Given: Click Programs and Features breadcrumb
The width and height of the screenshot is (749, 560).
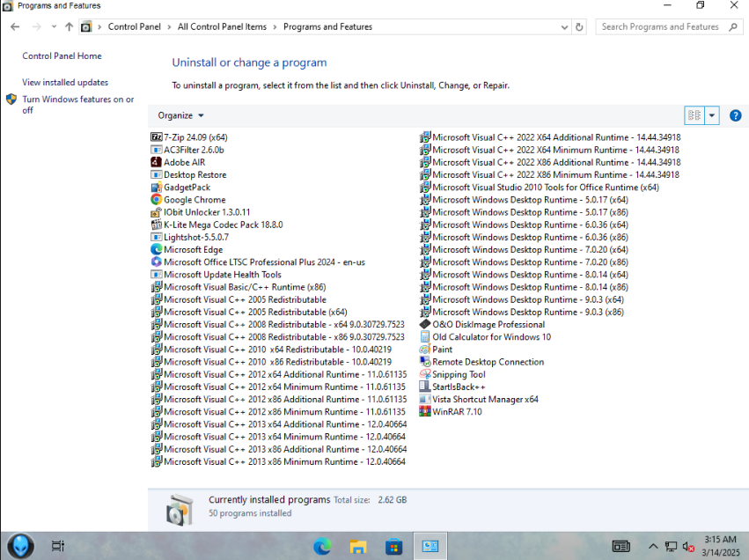Looking at the screenshot, I should [327, 26].
